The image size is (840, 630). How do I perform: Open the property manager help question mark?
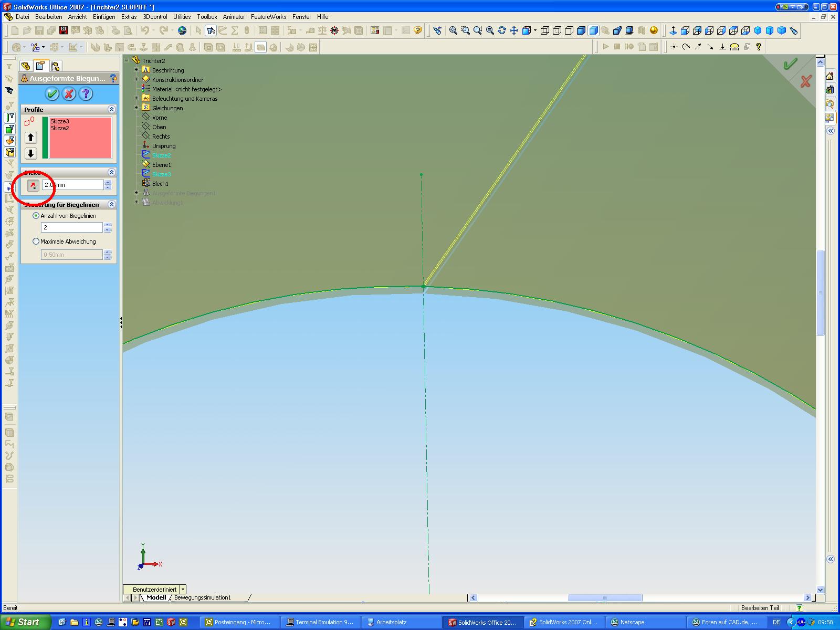(x=86, y=94)
